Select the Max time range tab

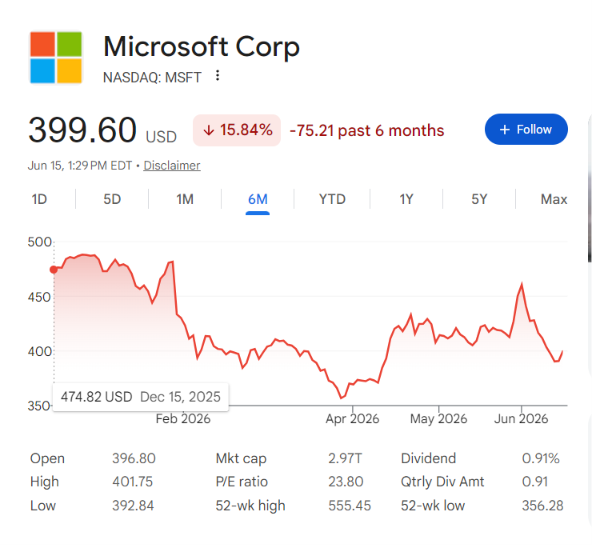click(x=553, y=199)
